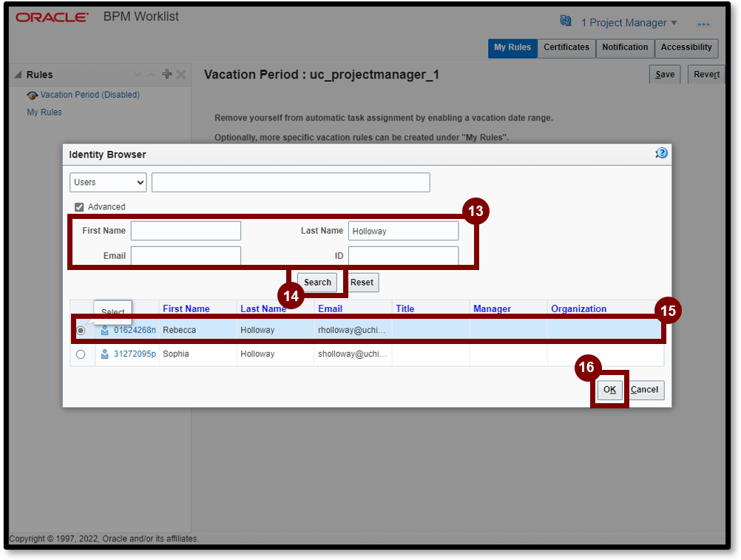Click the Vacation Period eye icon
The image size is (741, 560).
[32, 95]
